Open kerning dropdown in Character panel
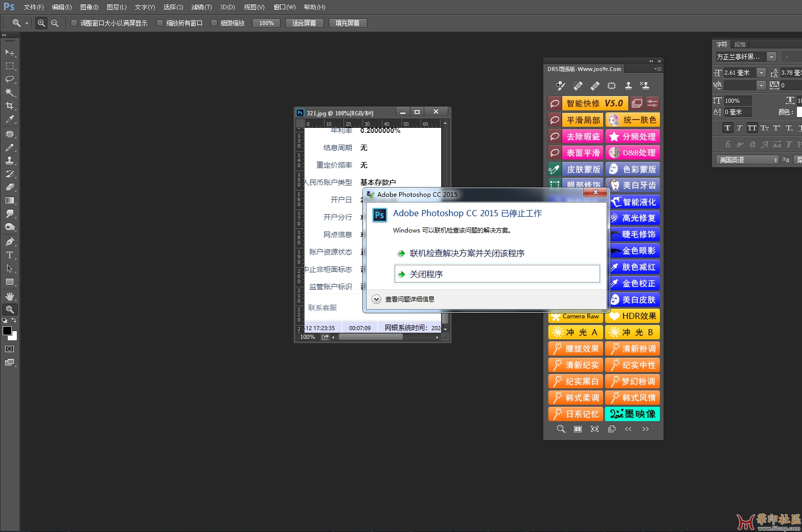Screen dimensions: 802x532 [x=762, y=85]
